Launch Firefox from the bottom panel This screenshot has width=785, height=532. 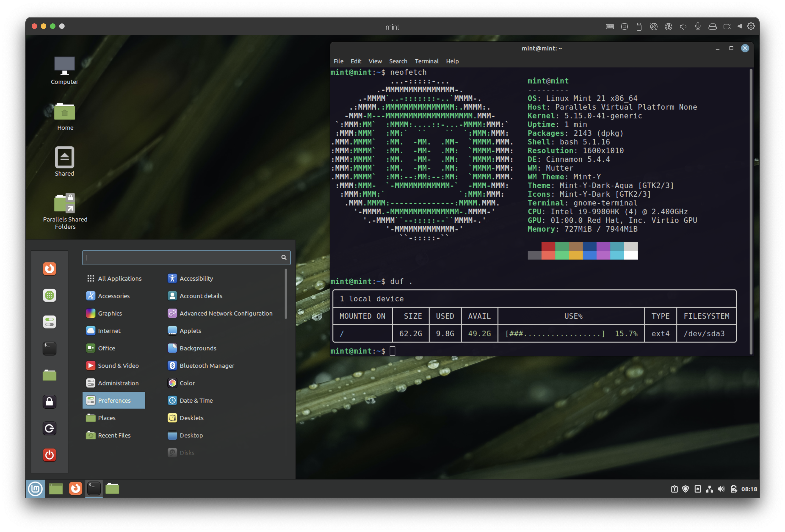coord(75,488)
